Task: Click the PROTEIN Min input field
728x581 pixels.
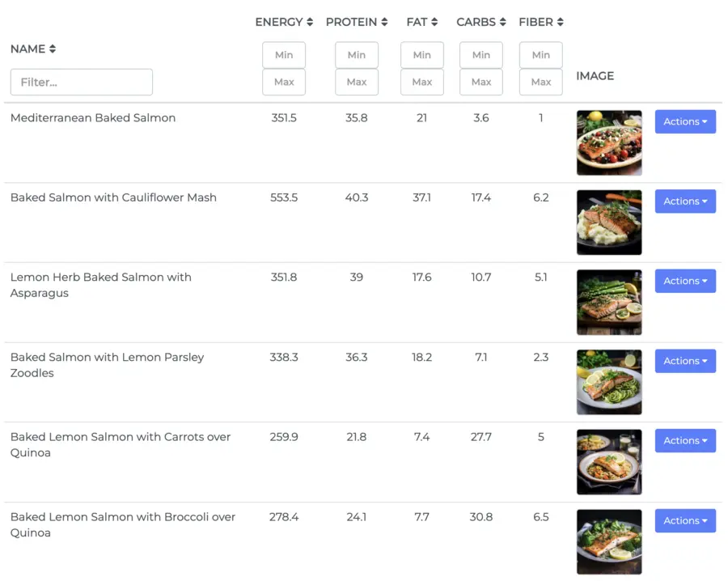Action: click(357, 55)
